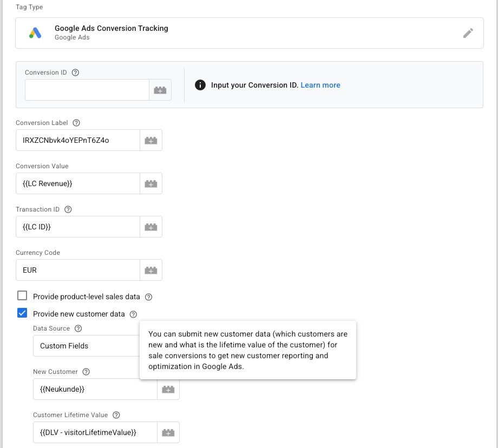Open the Data Source Custom Fields dropdown

[x=87, y=346]
